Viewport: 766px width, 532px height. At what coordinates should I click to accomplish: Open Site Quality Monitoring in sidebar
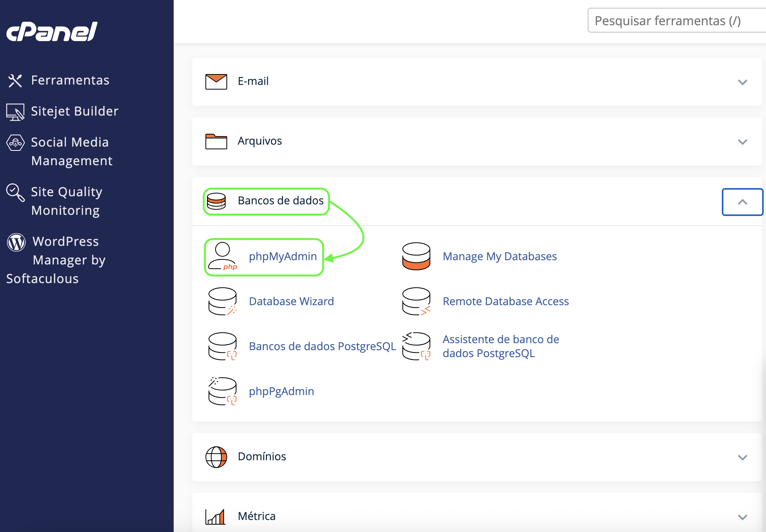pyautogui.click(x=67, y=201)
